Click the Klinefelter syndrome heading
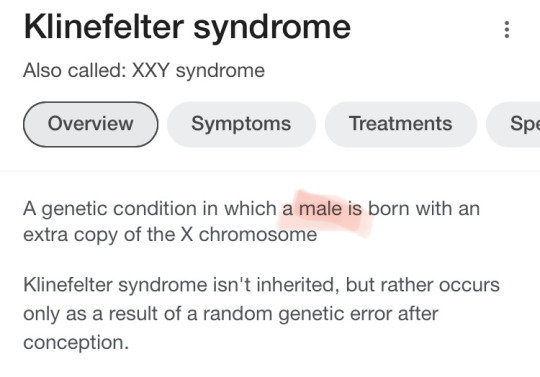 (187, 28)
